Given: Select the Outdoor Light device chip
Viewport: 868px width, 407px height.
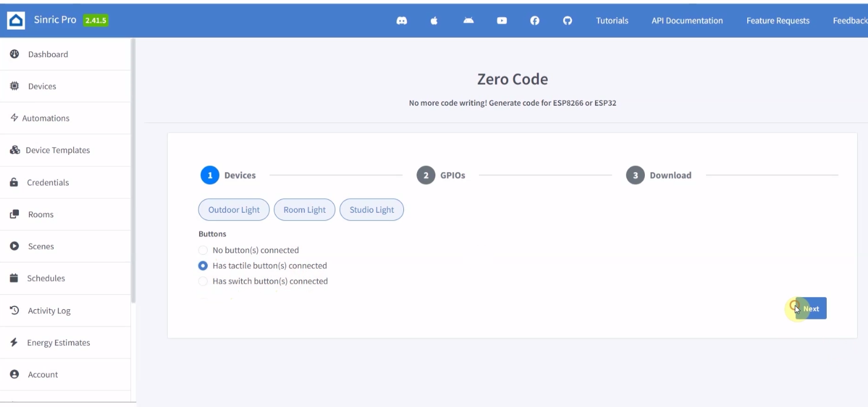Looking at the screenshot, I should [x=233, y=209].
